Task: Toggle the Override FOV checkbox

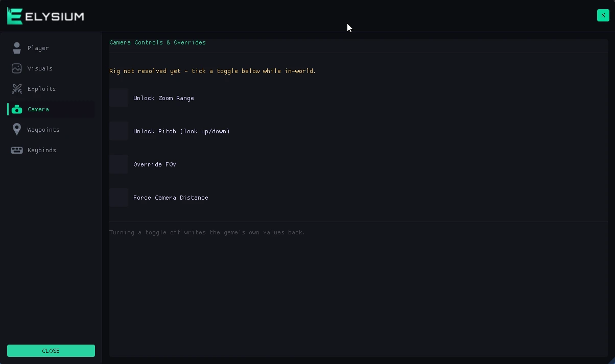Action: [119, 164]
